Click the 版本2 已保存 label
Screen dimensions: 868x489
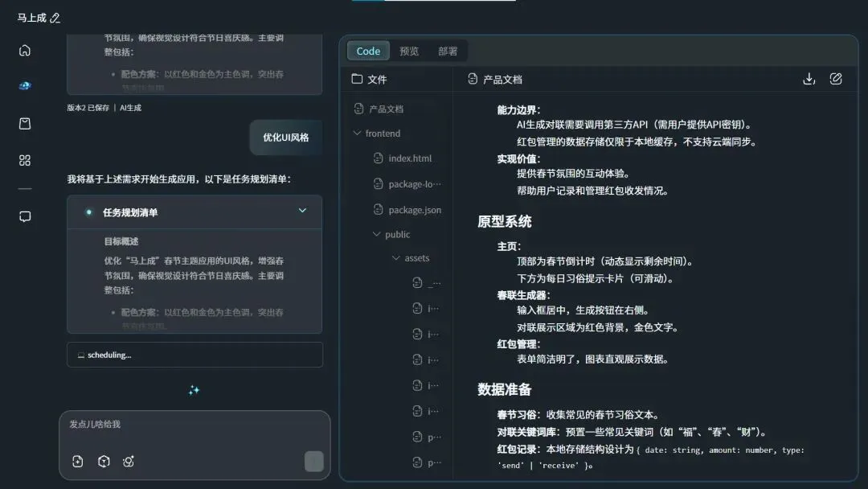88,108
